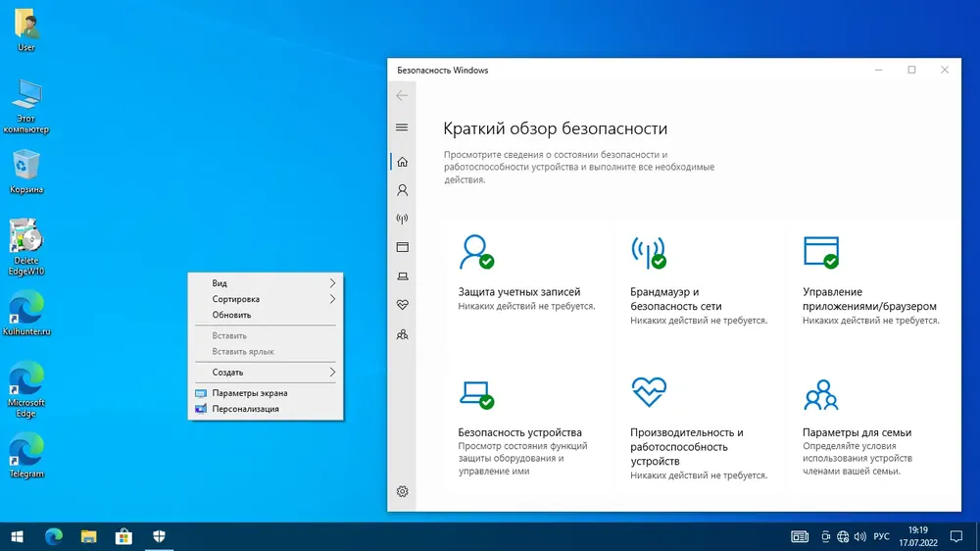The width and height of the screenshot is (980, 551).
Task: Launch Microsoft Store from the taskbar
Action: (123, 536)
